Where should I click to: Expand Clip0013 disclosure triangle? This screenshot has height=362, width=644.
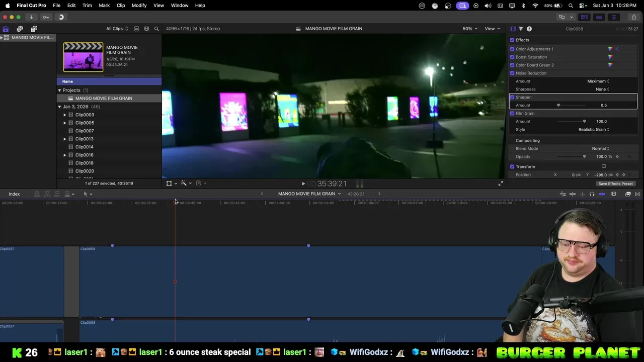64,139
